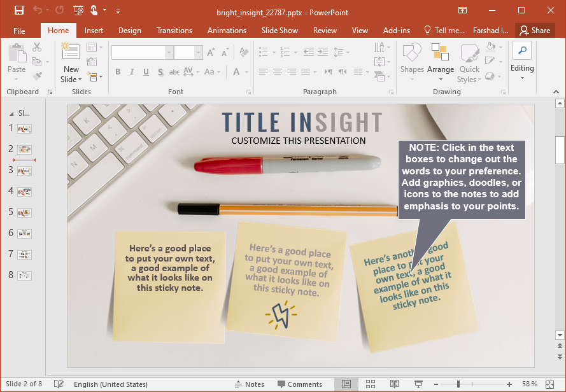
Task: Open the font size dropdown
Action: click(199, 53)
